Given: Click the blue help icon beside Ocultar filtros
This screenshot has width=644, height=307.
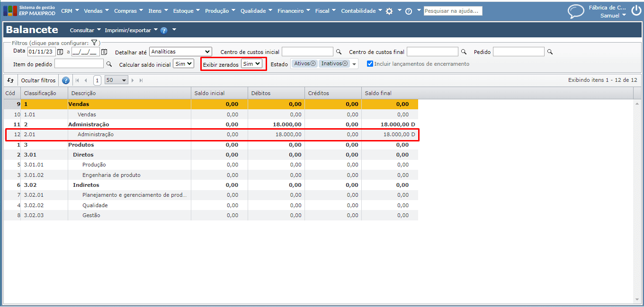Looking at the screenshot, I should click(66, 80).
